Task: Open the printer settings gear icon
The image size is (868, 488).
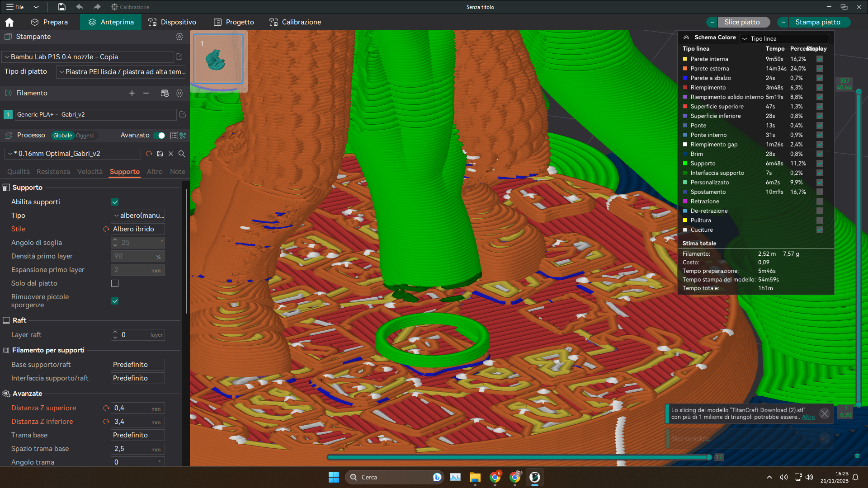Action: 179,37
